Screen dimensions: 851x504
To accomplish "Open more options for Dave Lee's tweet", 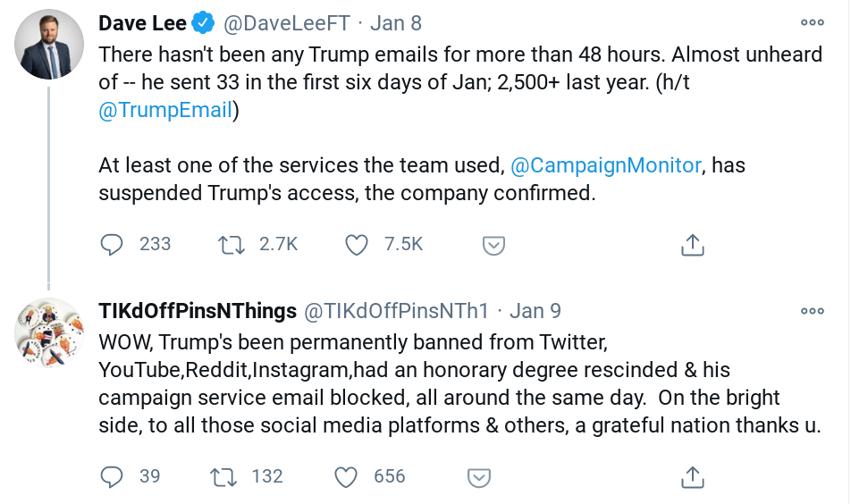I will tap(812, 22).
